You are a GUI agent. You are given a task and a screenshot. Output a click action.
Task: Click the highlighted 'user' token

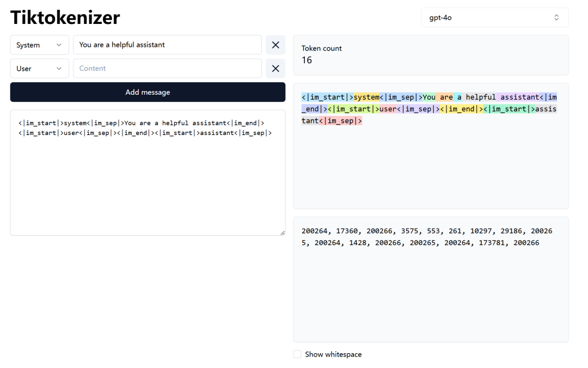(388, 109)
